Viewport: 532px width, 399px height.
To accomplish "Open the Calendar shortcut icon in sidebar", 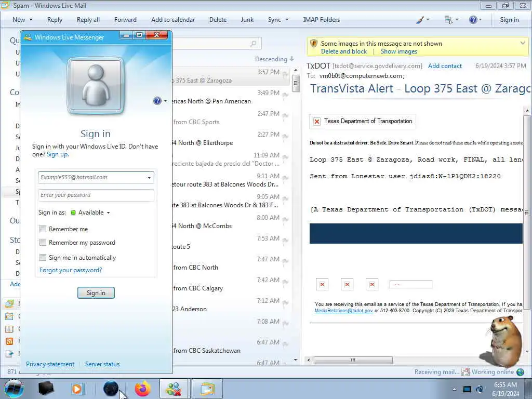I will [x=9, y=316].
